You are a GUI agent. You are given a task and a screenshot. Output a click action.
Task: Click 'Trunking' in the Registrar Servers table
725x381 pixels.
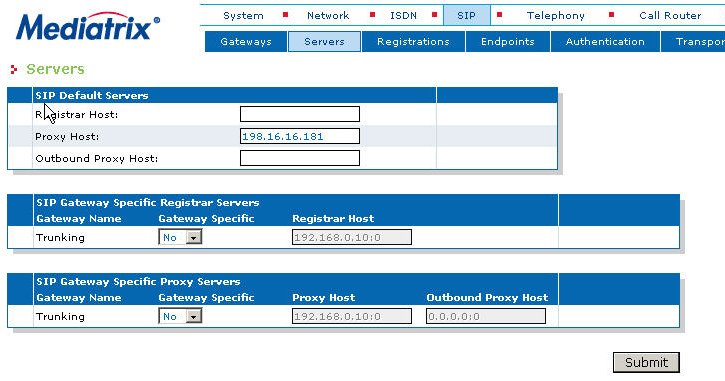tap(60, 238)
